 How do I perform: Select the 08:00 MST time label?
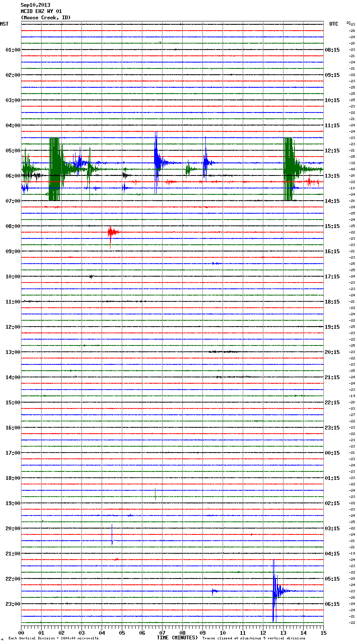tap(13, 226)
